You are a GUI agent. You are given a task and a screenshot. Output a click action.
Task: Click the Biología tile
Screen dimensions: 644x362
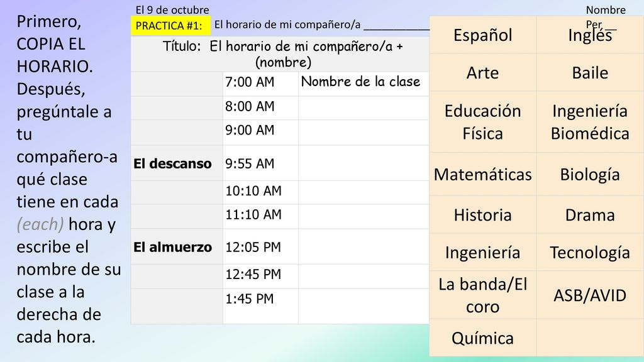click(x=590, y=174)
